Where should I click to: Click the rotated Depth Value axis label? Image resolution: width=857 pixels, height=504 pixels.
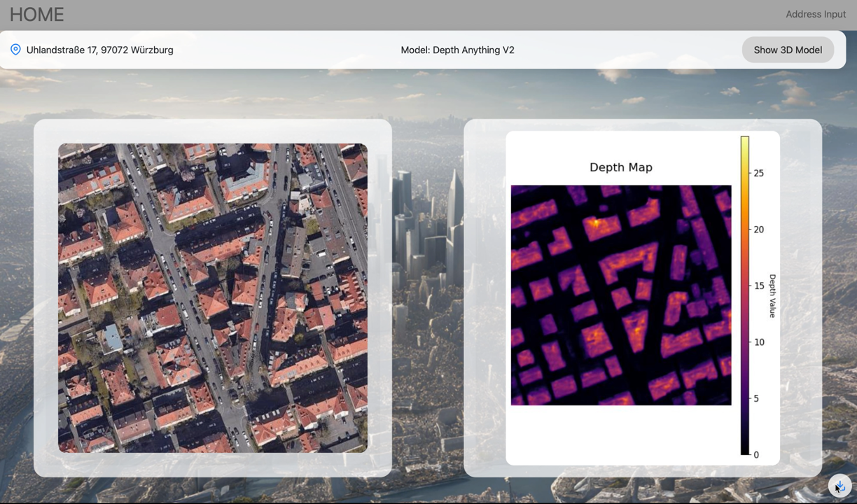click(772, 295)
